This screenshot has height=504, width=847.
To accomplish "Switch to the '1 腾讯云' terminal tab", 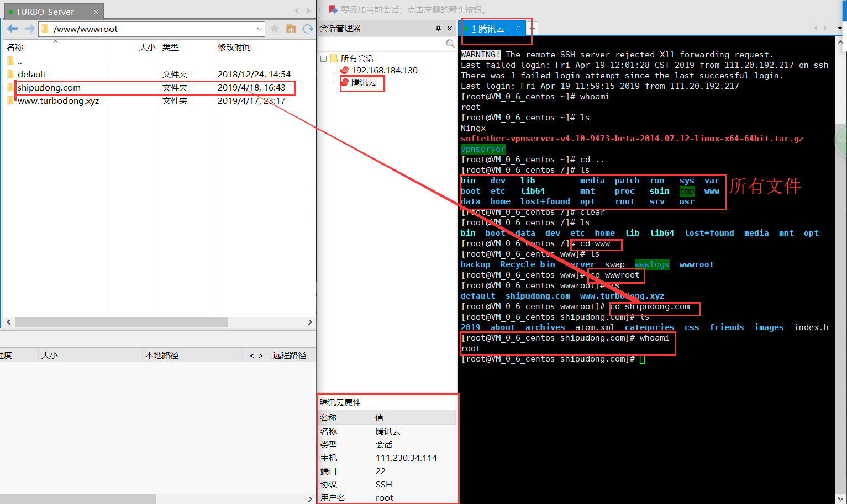I will point(488,29).
